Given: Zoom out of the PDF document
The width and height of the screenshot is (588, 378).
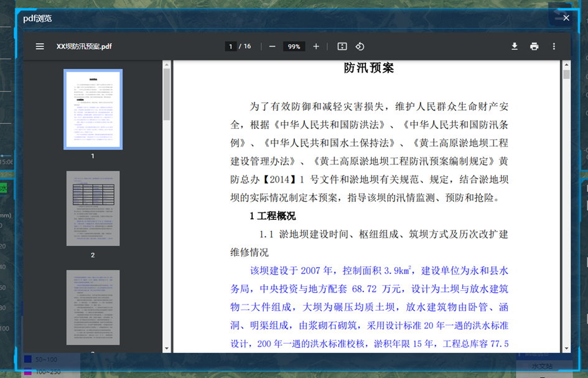Looking at the screenshot, I should coord(273,47).
